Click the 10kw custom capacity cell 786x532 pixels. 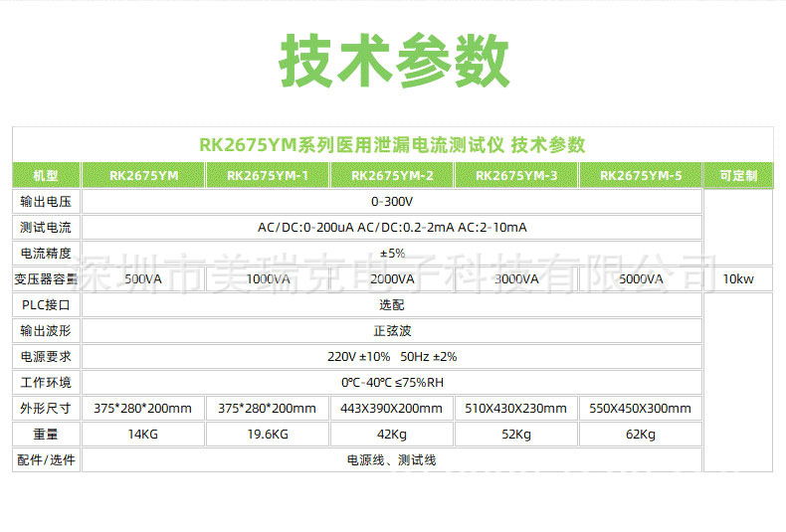[738, 279]
